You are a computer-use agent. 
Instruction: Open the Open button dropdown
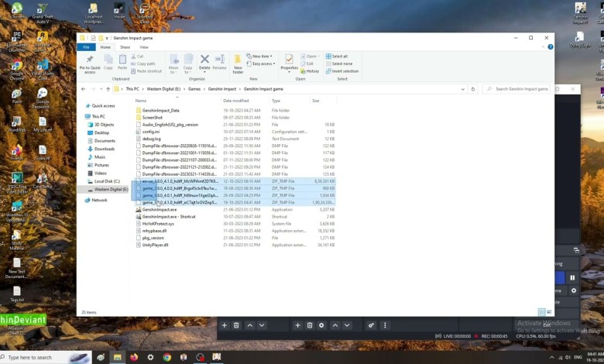point(310,57)
